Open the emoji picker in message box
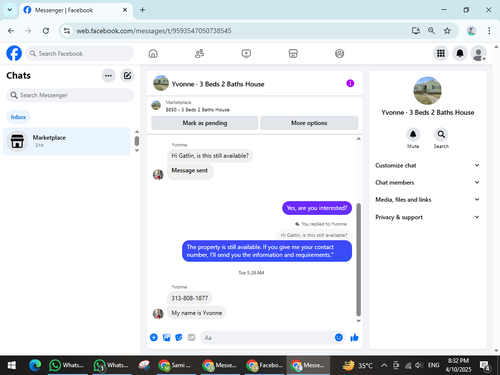Image resolution: width=500 pixels, height=375 pixels. [x=339, y=337]
